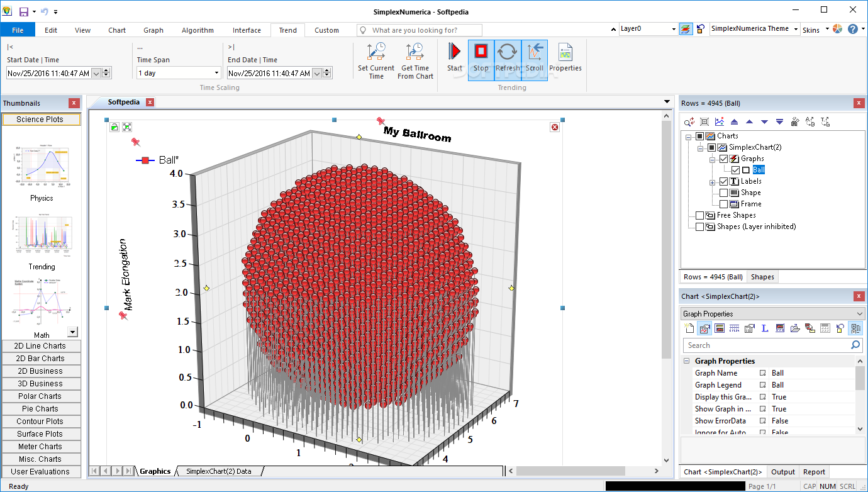Viewport: 868px width, 492px height.
Task: Click the search-refresh icon in Rows panel
Action: (x=689, y=122)
